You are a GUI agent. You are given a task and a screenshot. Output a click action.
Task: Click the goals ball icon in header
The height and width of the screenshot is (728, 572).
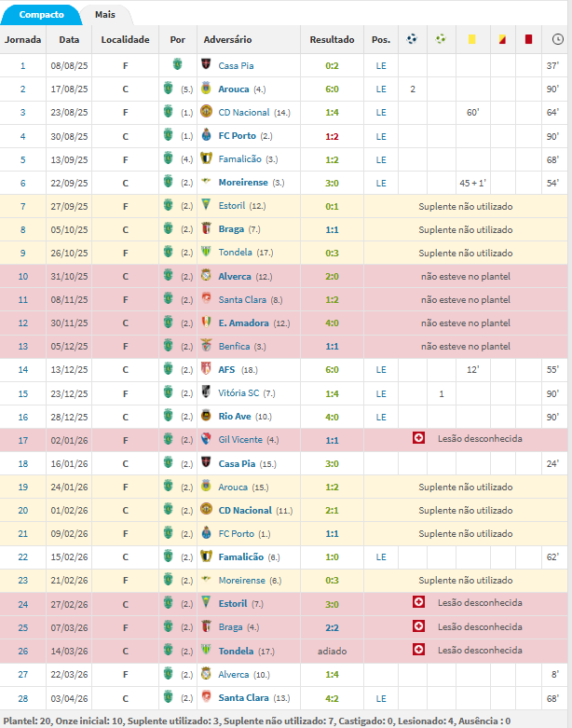tap(412, 40)
